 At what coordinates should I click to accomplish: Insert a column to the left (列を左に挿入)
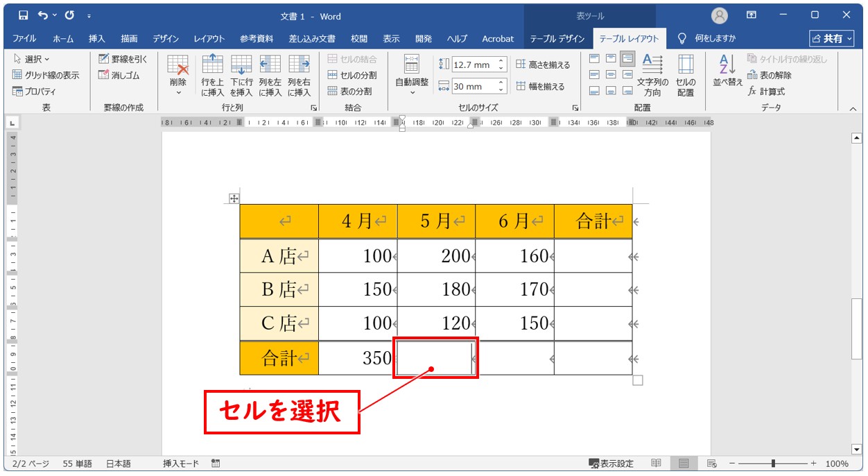pos(270,75)
